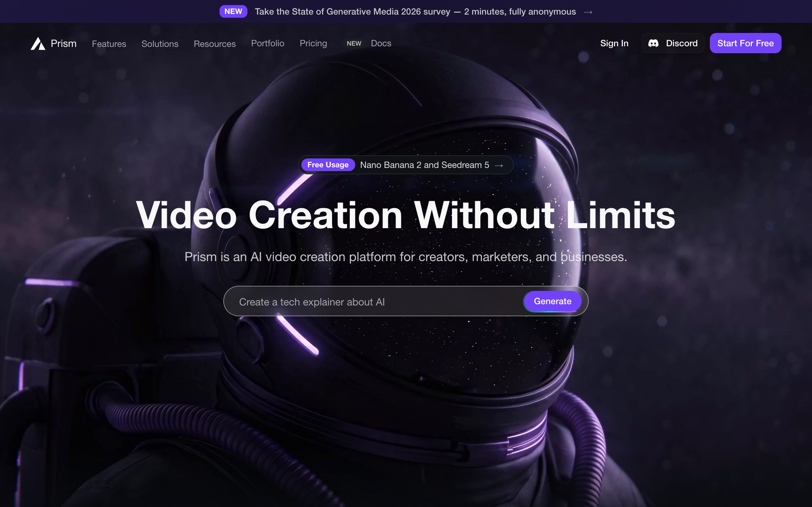Click the NEW label beside Docs

point(354,44)
